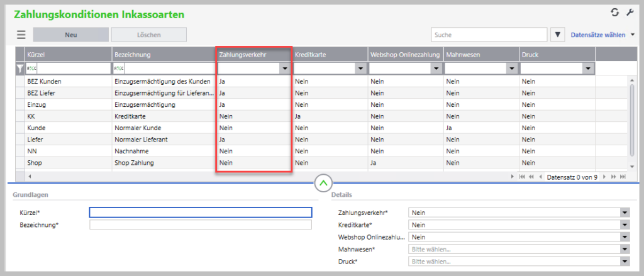
Task: Open the search options triangle button
Action: [557, 35]
